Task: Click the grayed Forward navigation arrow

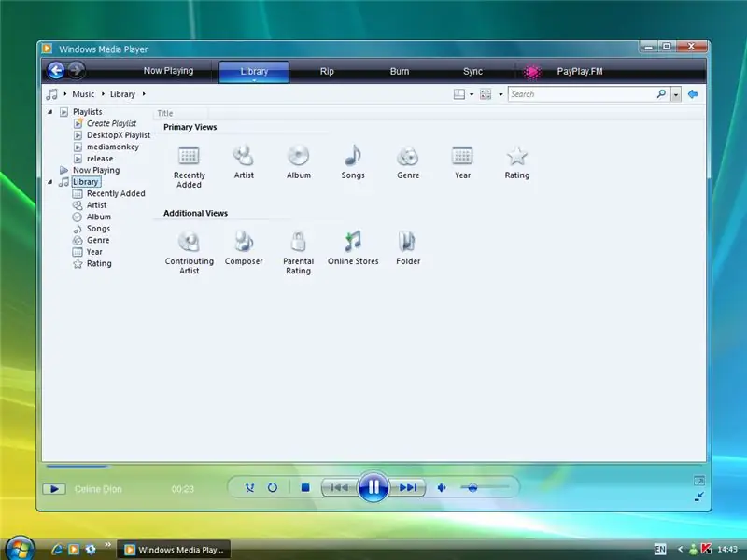Action: (76, 71)
